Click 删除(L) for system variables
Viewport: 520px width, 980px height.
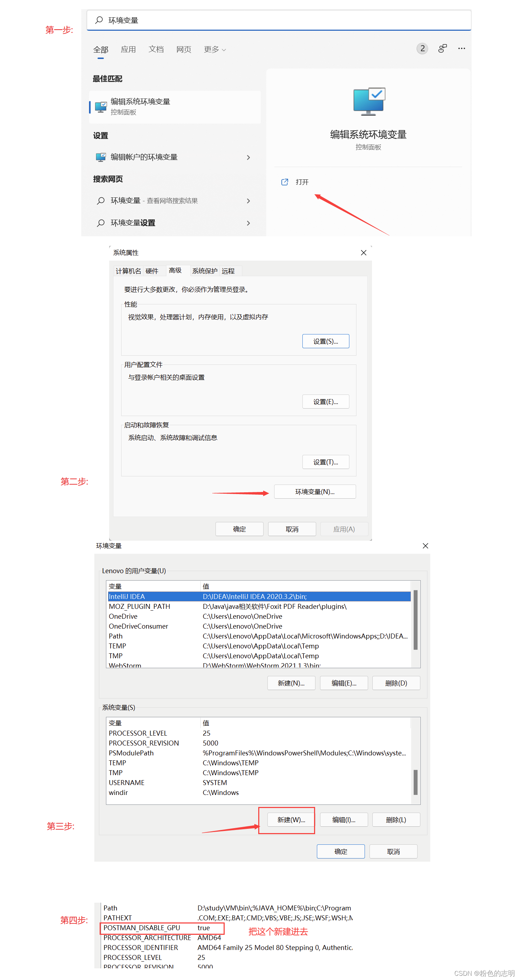pyautogui.click(x=396, y=820)
